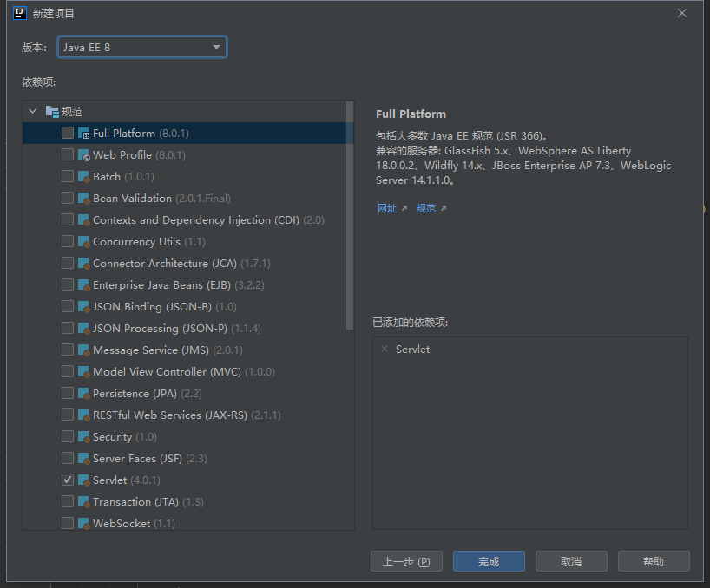Select Connector Architecture (JCA) row text

(181, 264)
